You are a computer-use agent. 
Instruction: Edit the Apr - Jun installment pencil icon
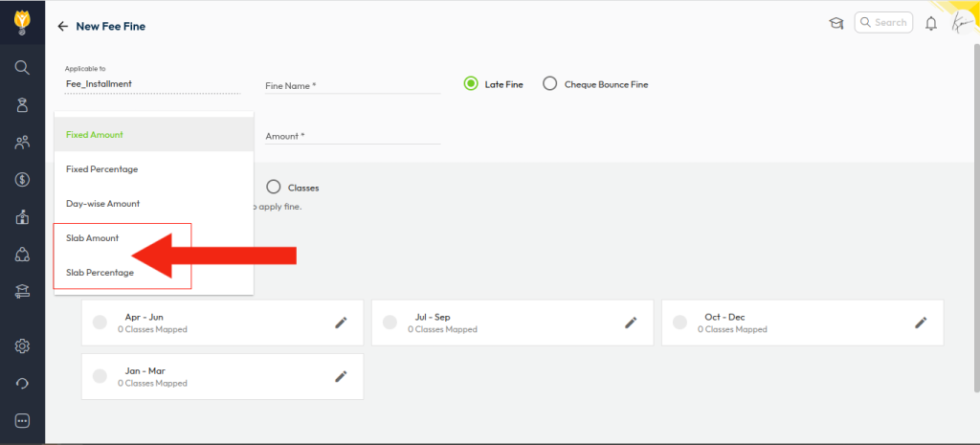(341, 323)
